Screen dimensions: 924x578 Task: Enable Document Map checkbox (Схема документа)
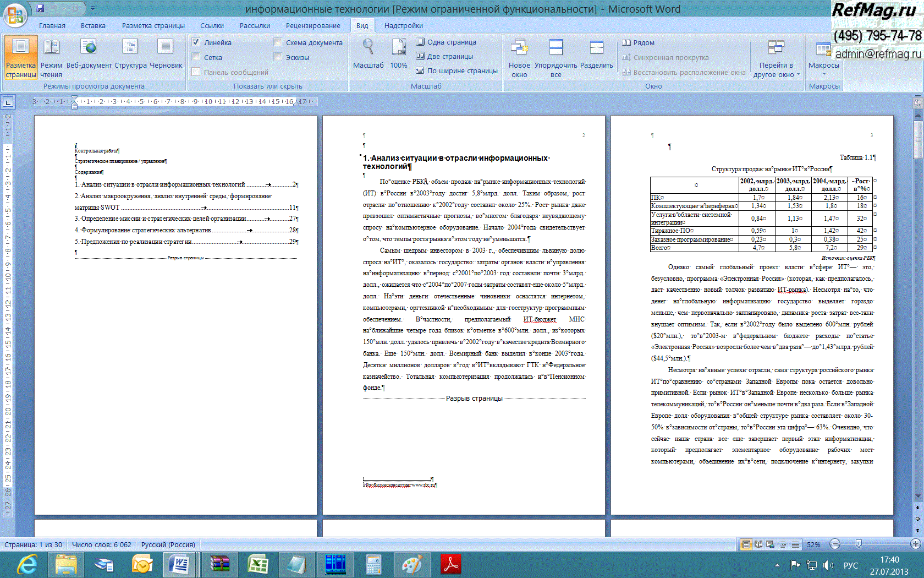coord(278,42)
